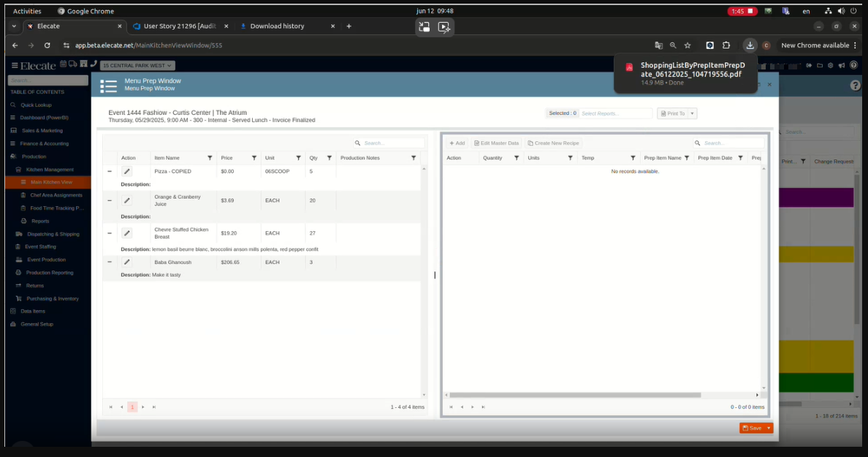
Task: Click the Create New Recipe button
Action: 553,143
